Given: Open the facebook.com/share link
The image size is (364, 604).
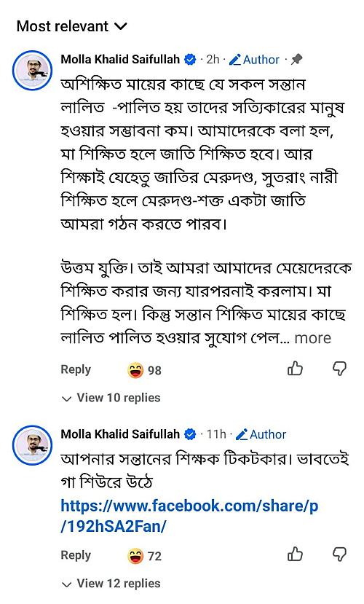Looking at the screenshot, I should [x=190, y=516].
